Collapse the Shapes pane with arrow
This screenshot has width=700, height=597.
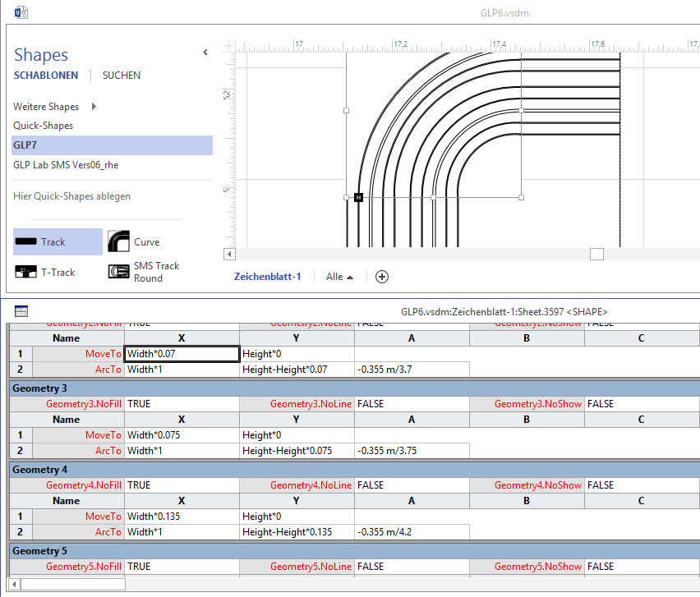coord(205,53)
